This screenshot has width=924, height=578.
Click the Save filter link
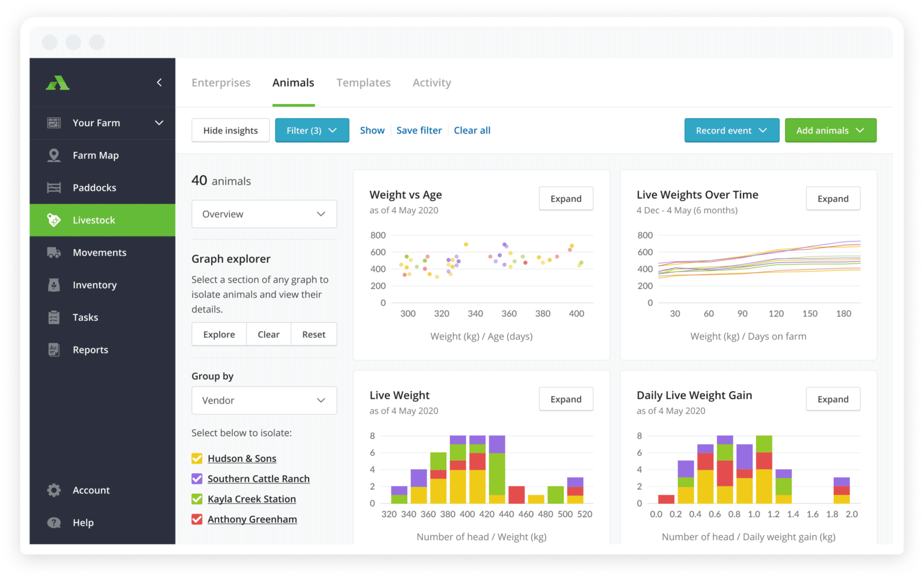[419, 131]
